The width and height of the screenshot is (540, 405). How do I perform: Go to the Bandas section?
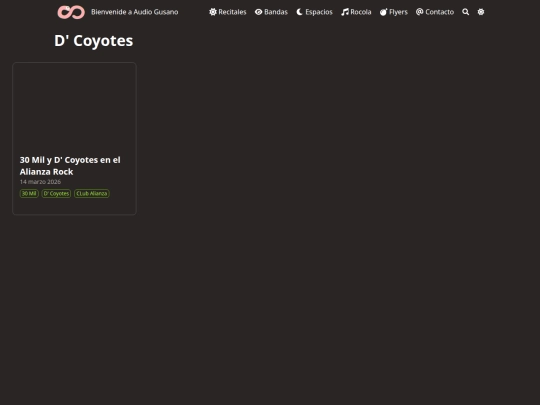pyautogui.click(x=276, y=12)
